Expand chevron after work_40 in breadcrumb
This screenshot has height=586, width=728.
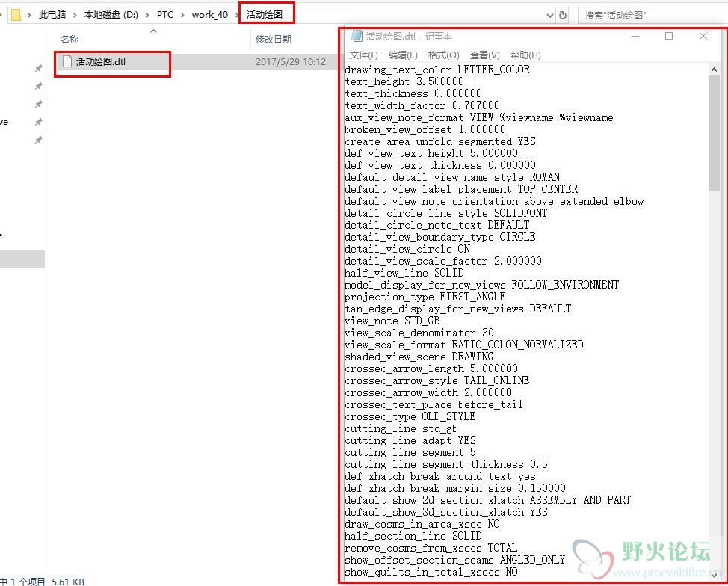pos(236,16)
